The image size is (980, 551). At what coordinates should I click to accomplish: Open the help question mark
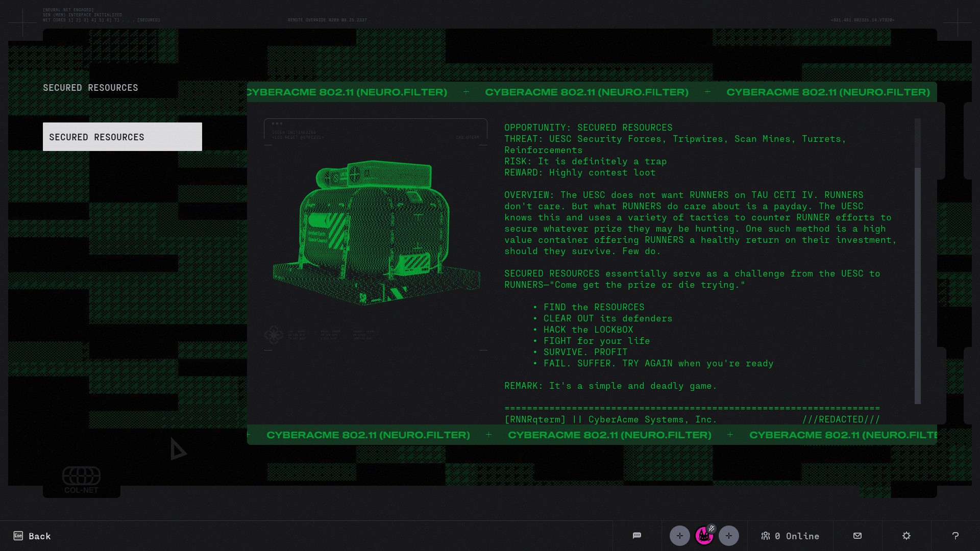click(955, 536)
